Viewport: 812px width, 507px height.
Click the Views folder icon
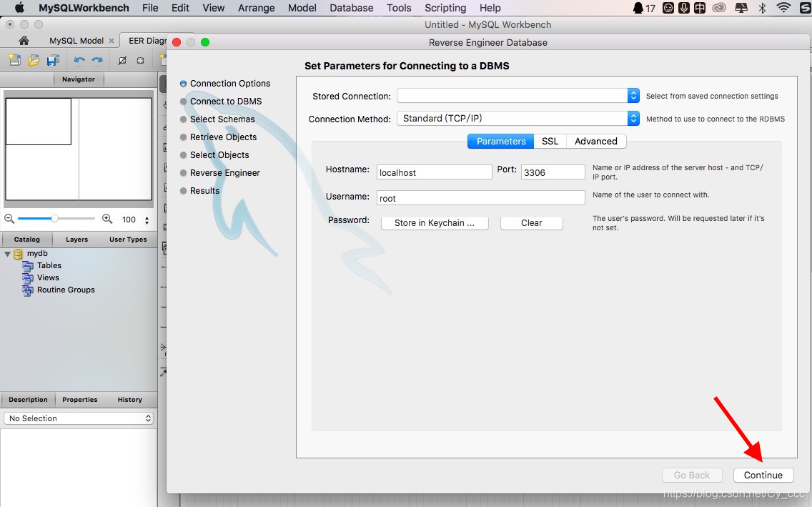27,277
